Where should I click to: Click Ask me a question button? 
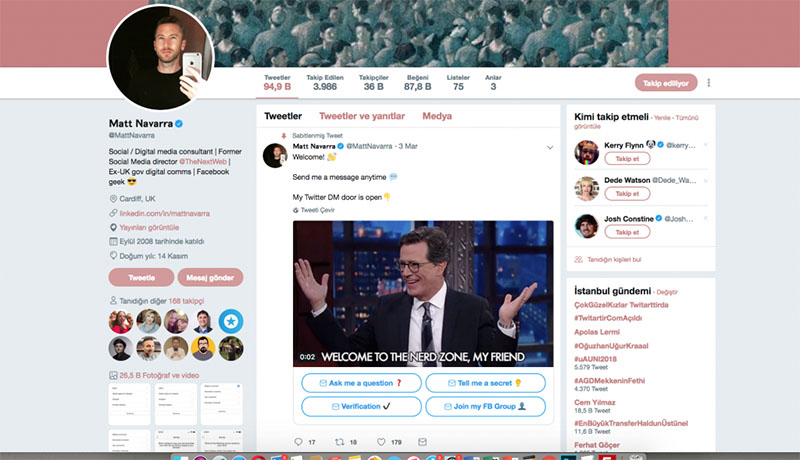pos(361,383)
